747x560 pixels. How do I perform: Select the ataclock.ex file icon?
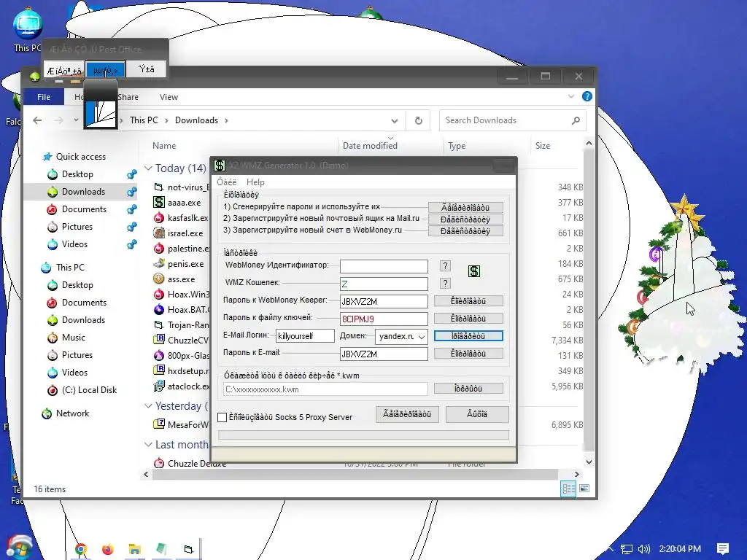point(159,386)
